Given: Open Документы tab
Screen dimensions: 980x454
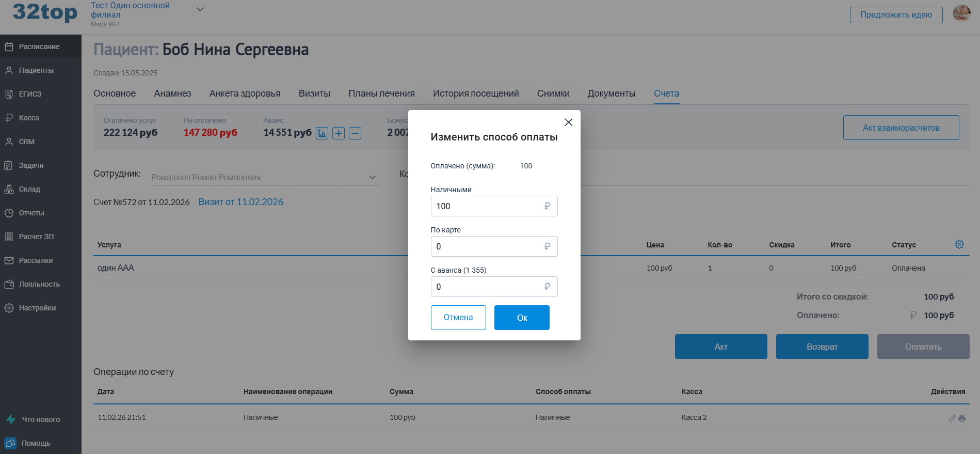Looking at the screenshot, I should pos(612,93).
